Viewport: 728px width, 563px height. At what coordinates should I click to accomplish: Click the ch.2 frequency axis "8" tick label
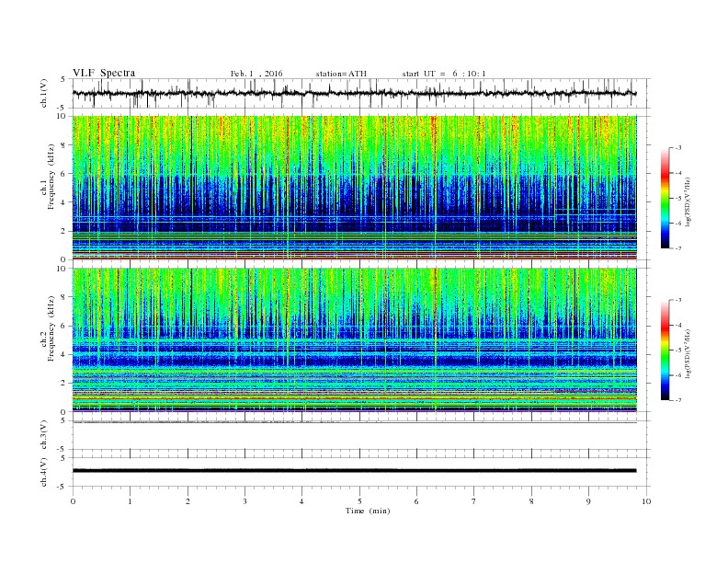click(64, 297)
